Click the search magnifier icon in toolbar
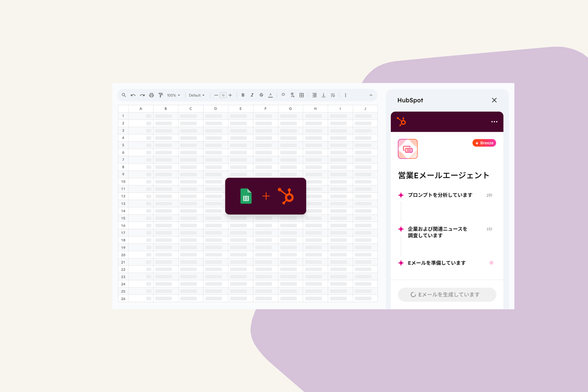 (124, 95)
